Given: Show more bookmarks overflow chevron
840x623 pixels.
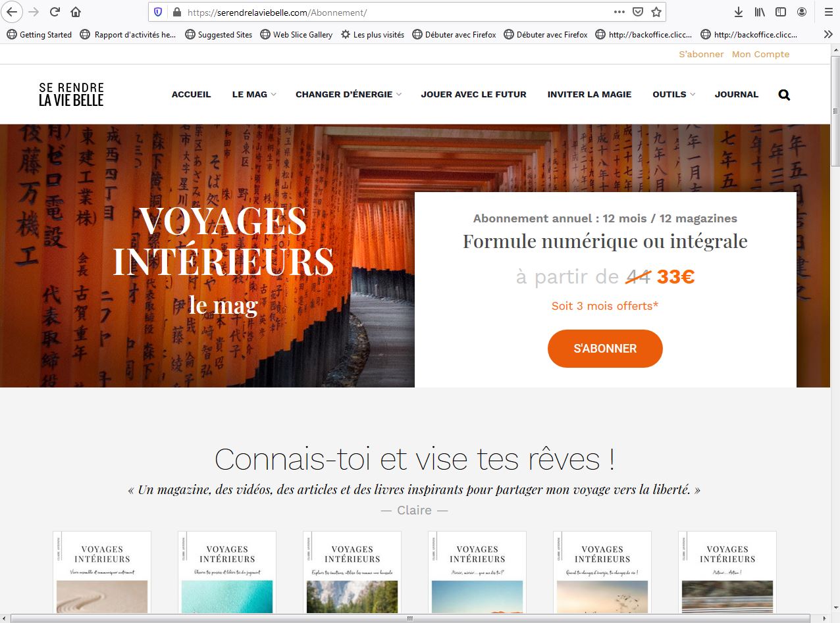Looking at the screenshot, I should [x=828, y=34].
